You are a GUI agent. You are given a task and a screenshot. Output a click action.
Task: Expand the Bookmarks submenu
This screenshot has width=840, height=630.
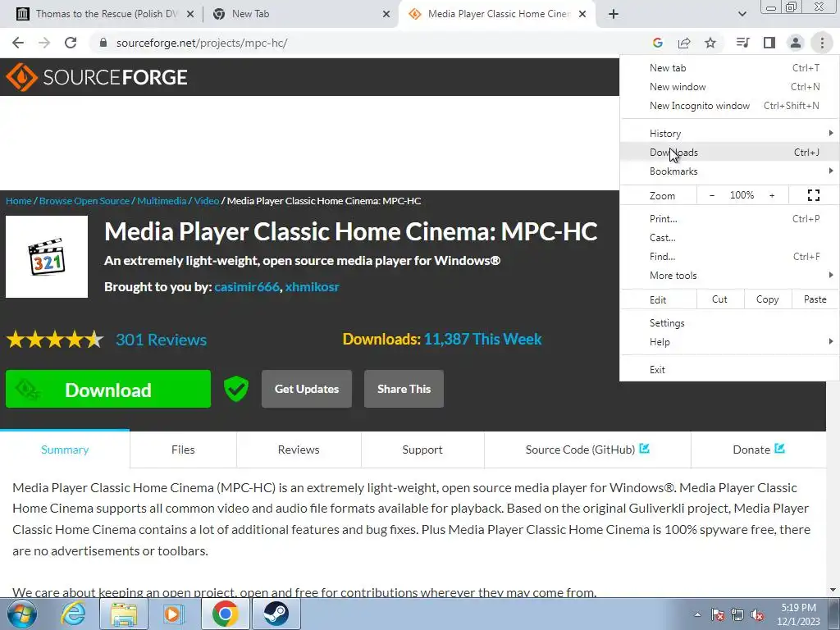coord(729,171)
